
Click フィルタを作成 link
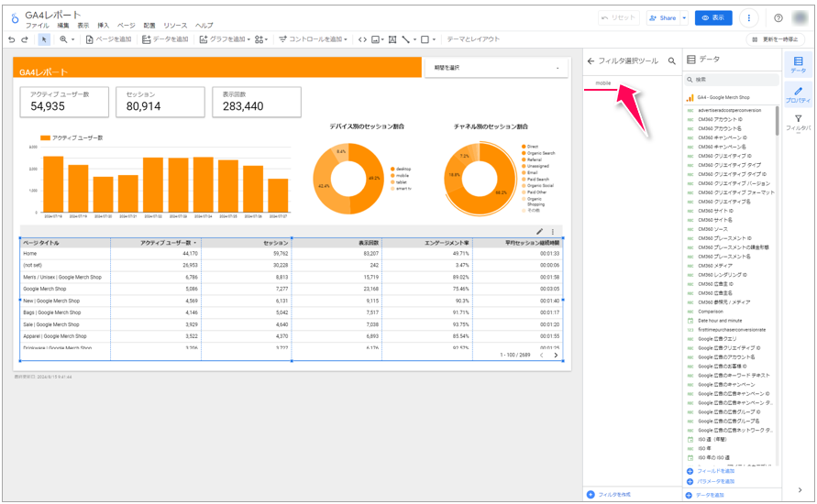click(609, 495)
